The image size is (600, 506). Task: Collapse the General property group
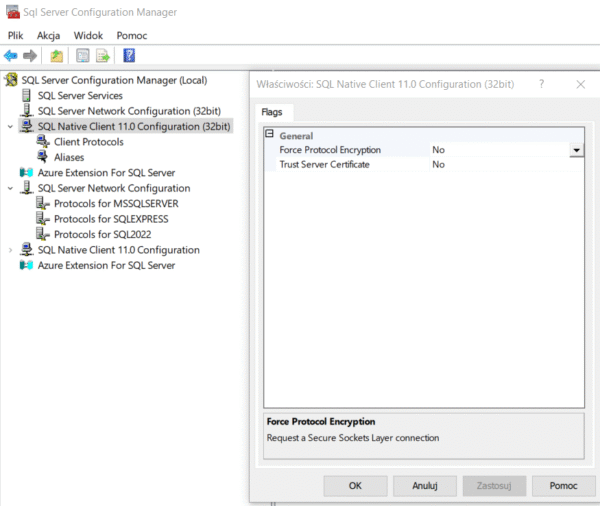(269, 134)
